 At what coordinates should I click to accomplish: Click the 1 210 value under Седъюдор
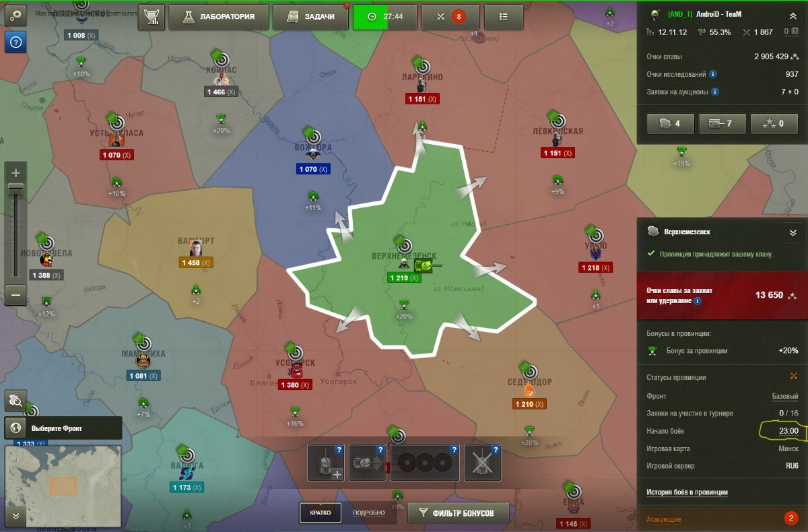tap(529, 404)
